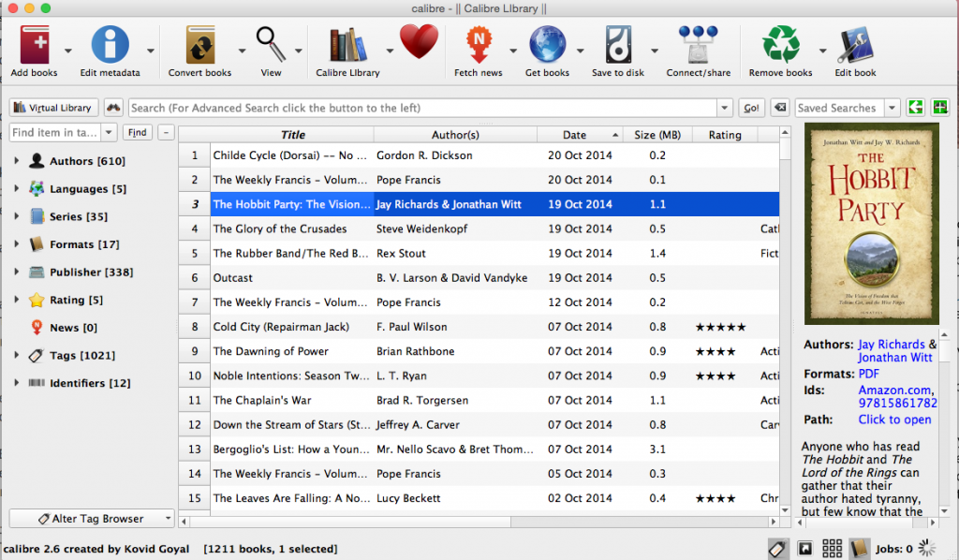Follow the Amazon.com identifier link
The width and height of the screenshot is (959, 560).
point(896,391)
